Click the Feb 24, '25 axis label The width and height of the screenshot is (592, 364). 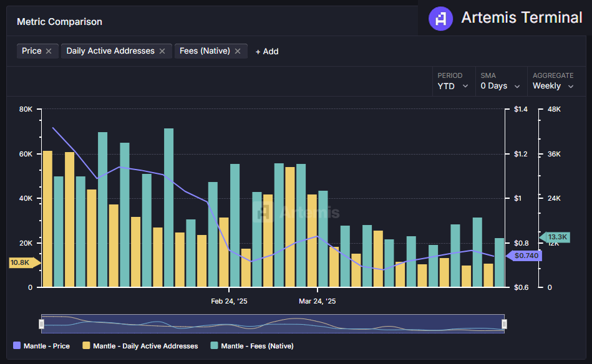click(229, 301)
